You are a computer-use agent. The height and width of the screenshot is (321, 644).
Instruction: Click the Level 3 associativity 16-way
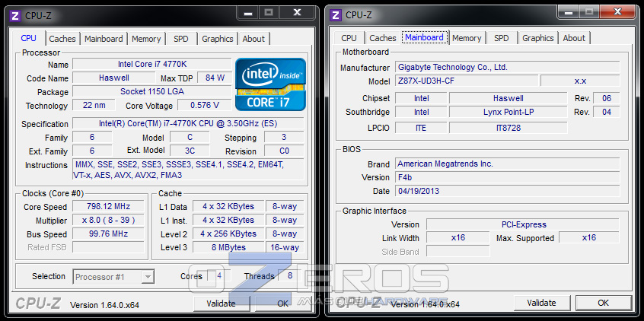[x=285, y=247]
